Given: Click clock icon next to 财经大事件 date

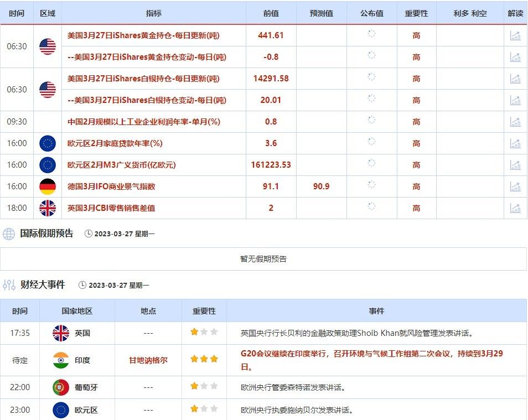Looking at the screenshot, I should pyautogui.click(x=82, y=285).
